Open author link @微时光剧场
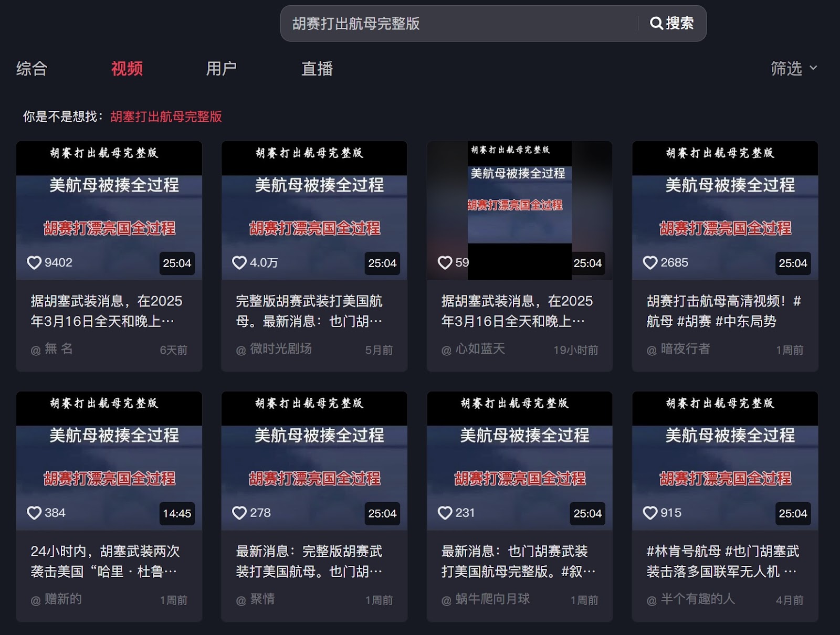840x635 pixels. coord(280,349)
